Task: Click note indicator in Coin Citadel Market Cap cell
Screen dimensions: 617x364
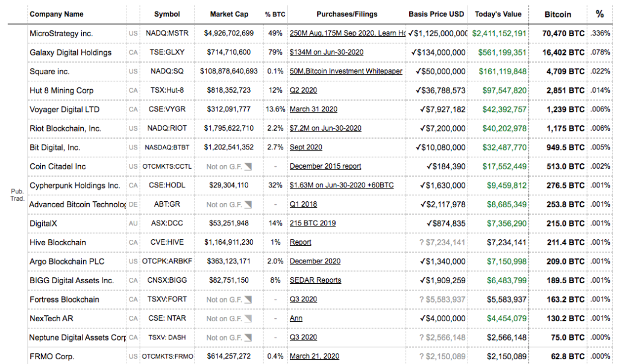Action: pos(248,166)
